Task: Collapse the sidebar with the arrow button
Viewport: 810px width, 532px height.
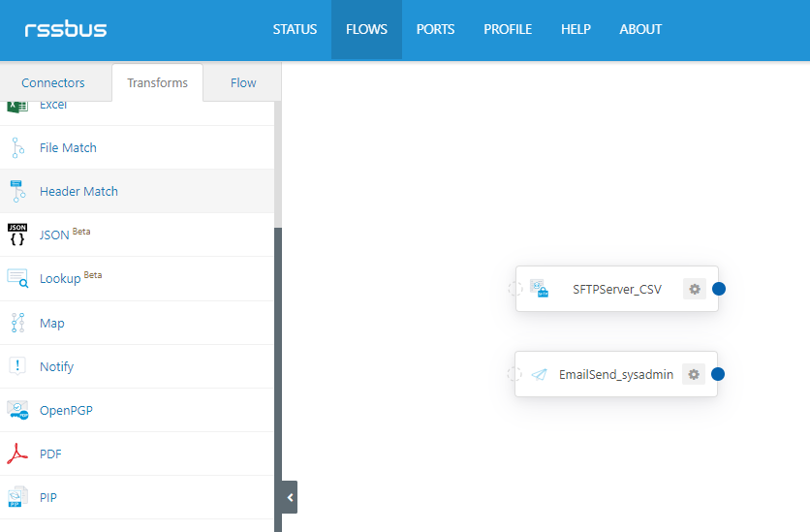Action: [x=290, y=497]
